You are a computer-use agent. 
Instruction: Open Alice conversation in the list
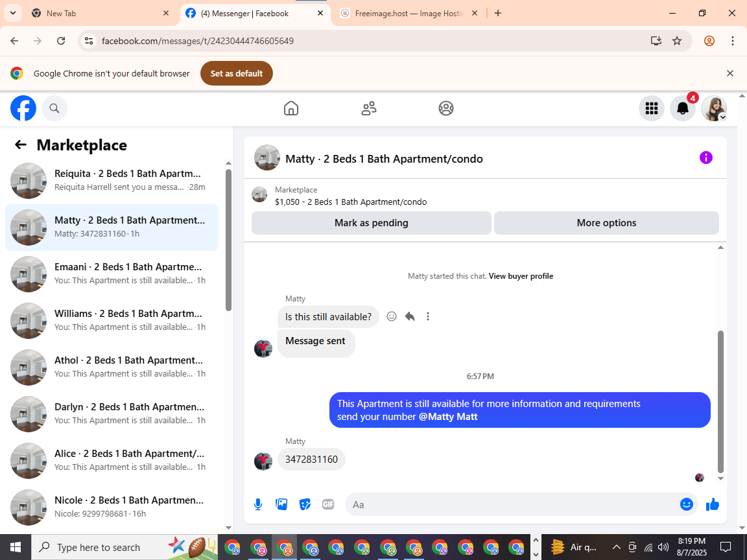[112, 460]
